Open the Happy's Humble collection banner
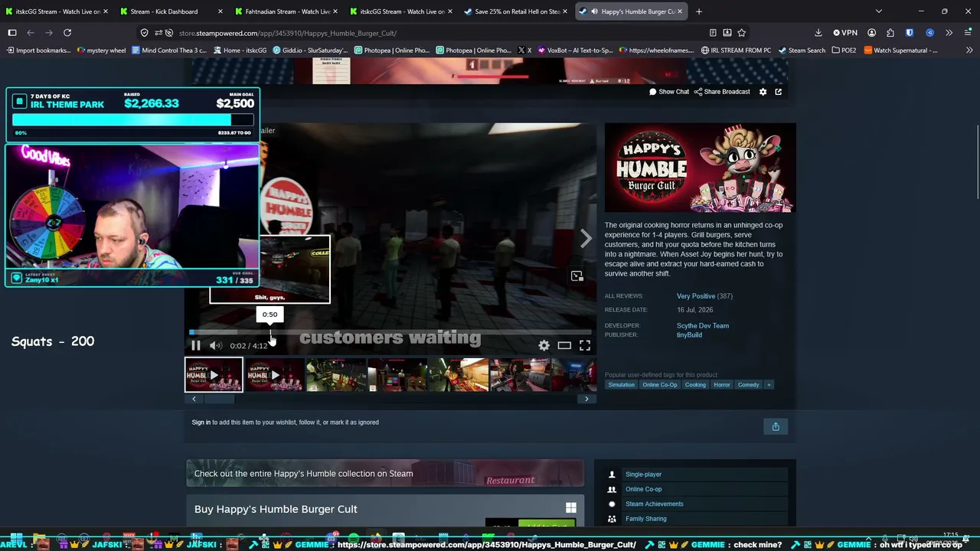Image resolution: width=980 pixels, height=551 pixels. pyautogui.click(x=385, y=474)
